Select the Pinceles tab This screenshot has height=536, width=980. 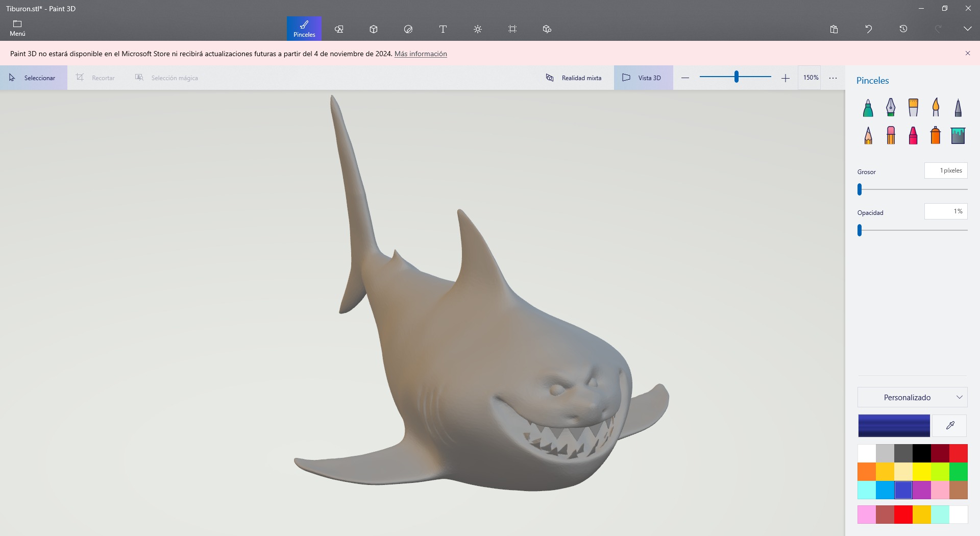point(304,29)
